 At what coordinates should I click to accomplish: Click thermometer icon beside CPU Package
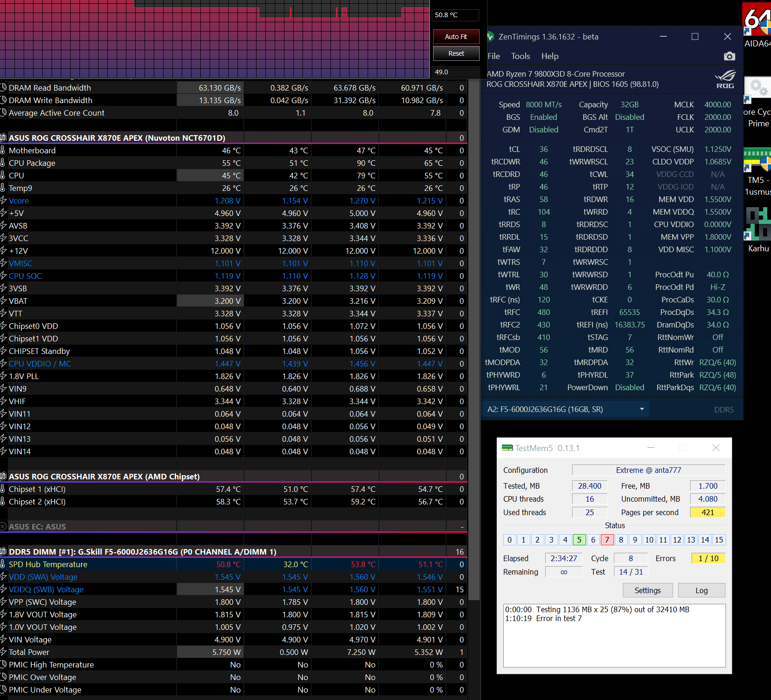[x=3, y=163]
